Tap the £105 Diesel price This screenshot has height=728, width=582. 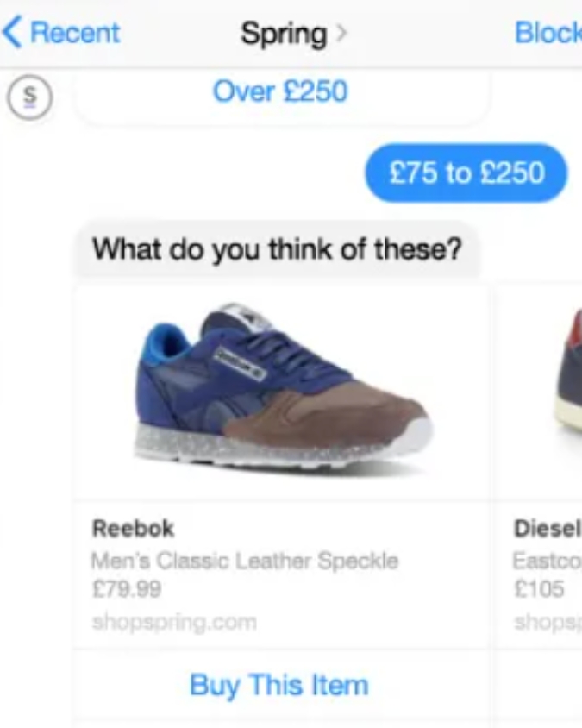(539, 590)
